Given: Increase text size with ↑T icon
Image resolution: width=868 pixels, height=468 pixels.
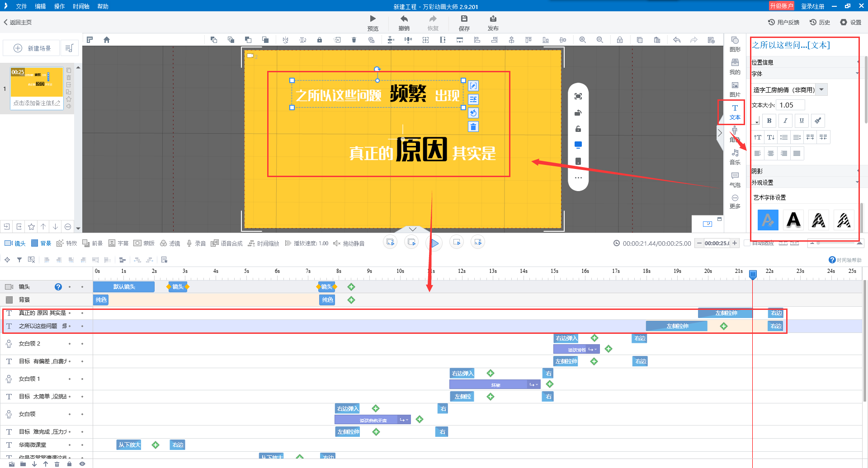Looking at the screenshot, I should 758,137.
